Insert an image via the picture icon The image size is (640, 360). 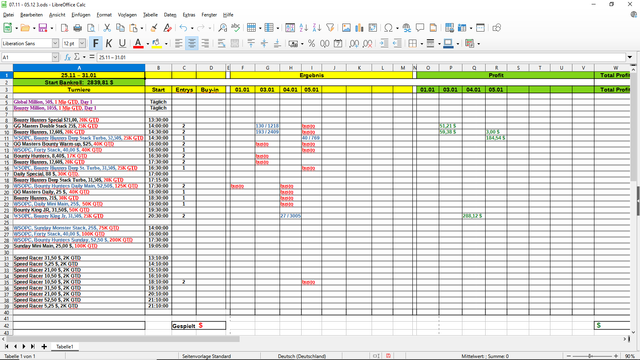pyautogui.click(x=346, y=28)
